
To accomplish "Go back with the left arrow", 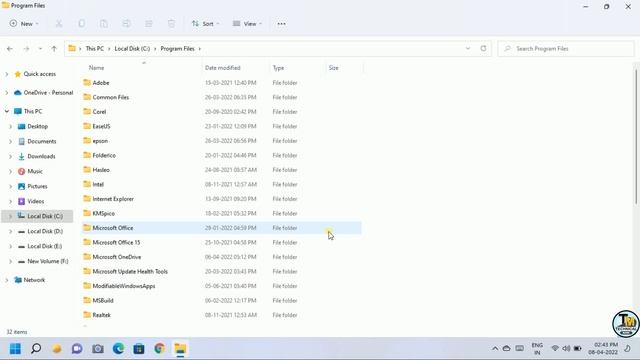I will tap(10, 49).
